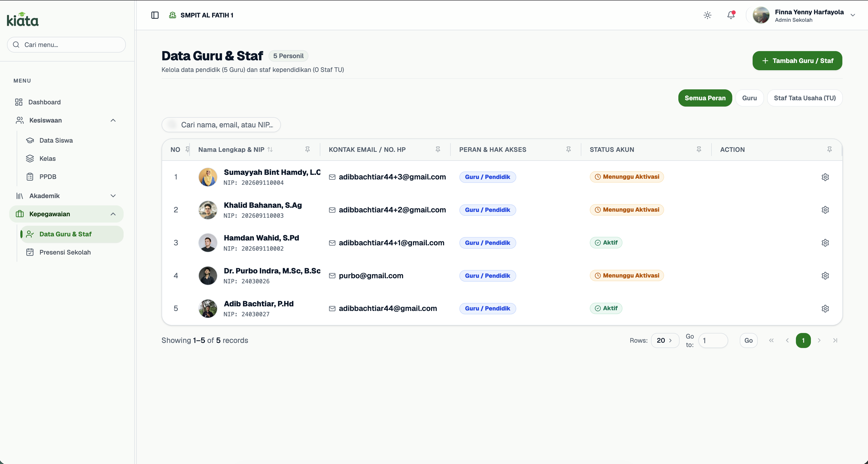Pin the Kontak Email / No. HP column
The image size is (868, 464).
pos(438,149)
